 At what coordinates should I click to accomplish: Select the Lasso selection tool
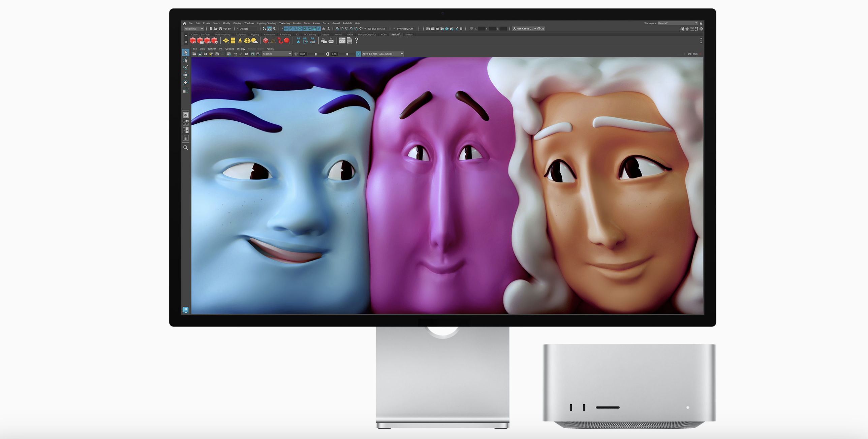click(186, 60)
